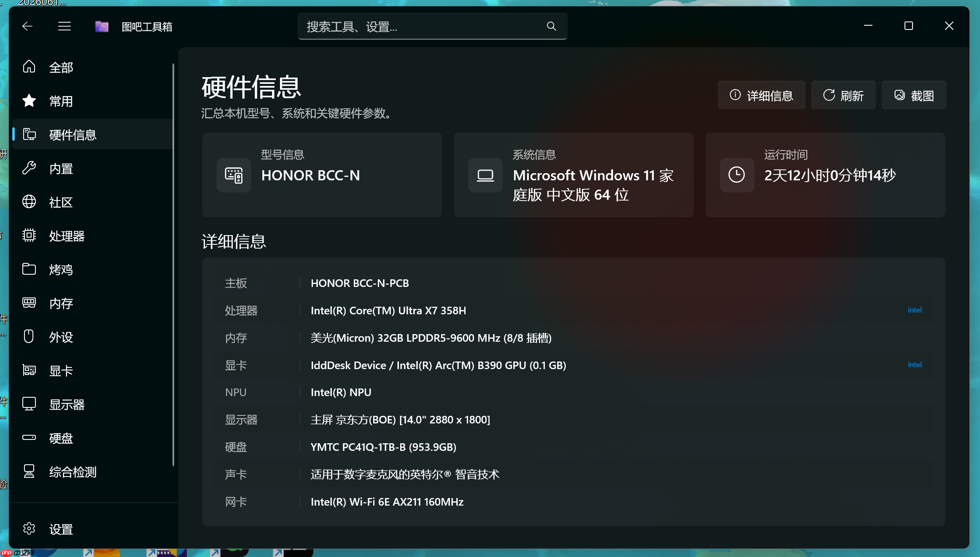Select the Intel(R) NPU value
980x557 pixels.
pos(341,392)
